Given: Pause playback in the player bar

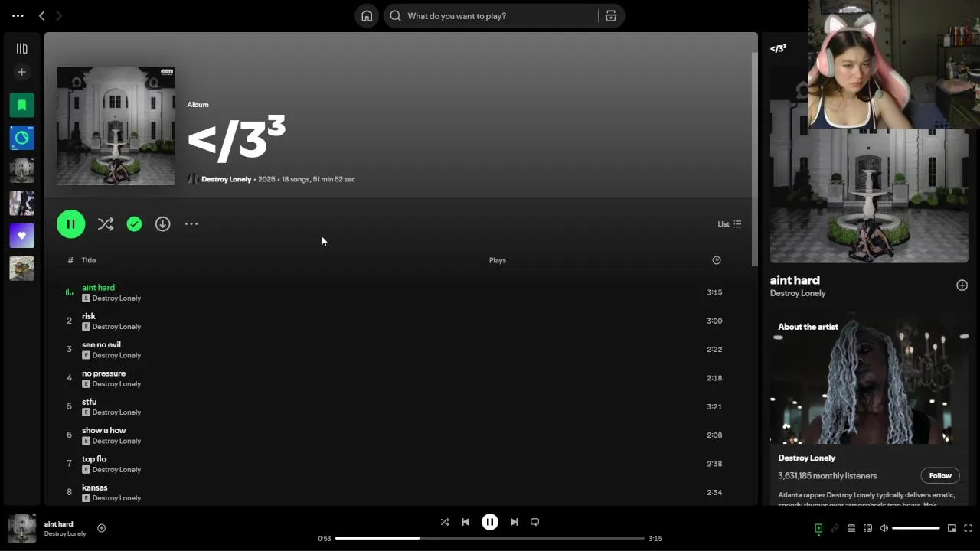Looking at the screenshot, I should tap(490, 522).
